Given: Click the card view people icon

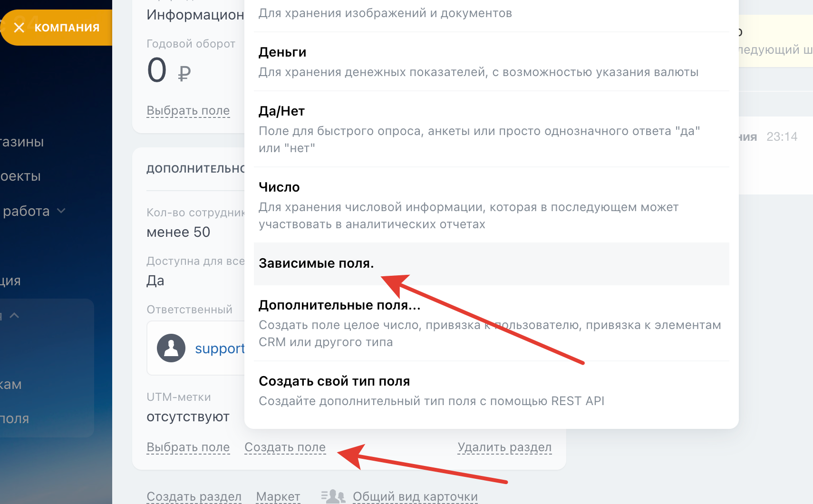Looking at the screenshot, I should (x=333, y=496).
